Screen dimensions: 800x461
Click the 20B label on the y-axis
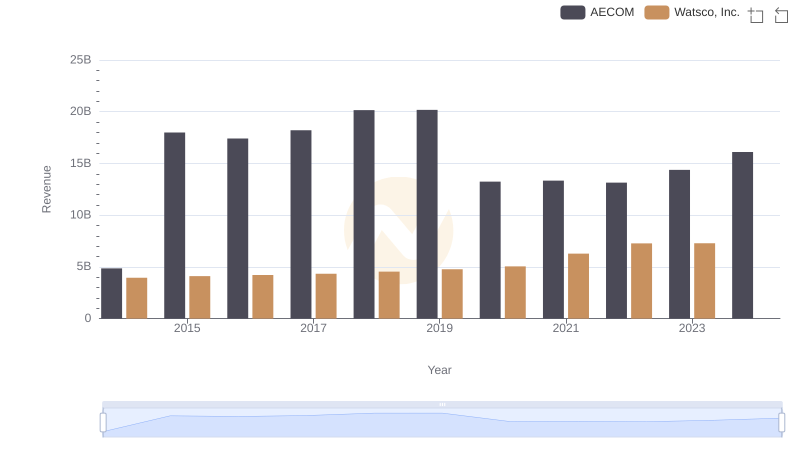[80, 111]
